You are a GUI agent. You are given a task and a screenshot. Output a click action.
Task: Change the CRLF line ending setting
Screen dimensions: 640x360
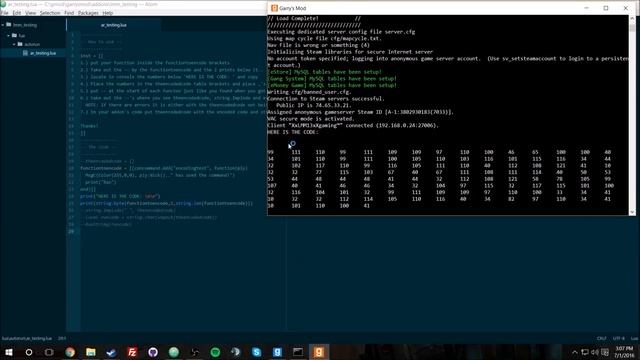[x=601, y=338]
